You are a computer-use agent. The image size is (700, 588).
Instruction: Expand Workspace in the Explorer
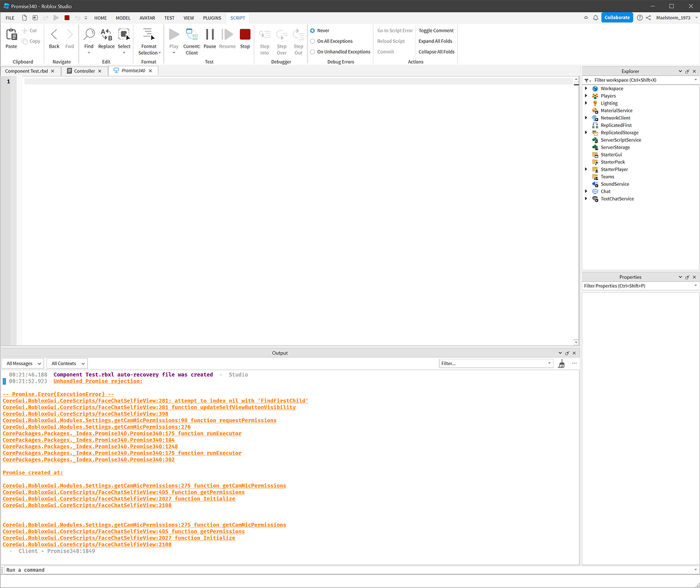click(x=586, y=88)
